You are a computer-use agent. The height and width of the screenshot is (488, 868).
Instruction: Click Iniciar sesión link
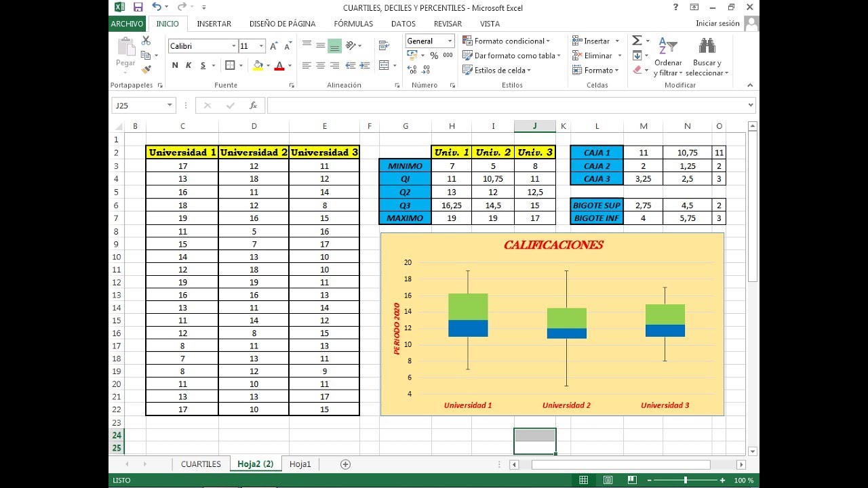click(x=717, y=24)
